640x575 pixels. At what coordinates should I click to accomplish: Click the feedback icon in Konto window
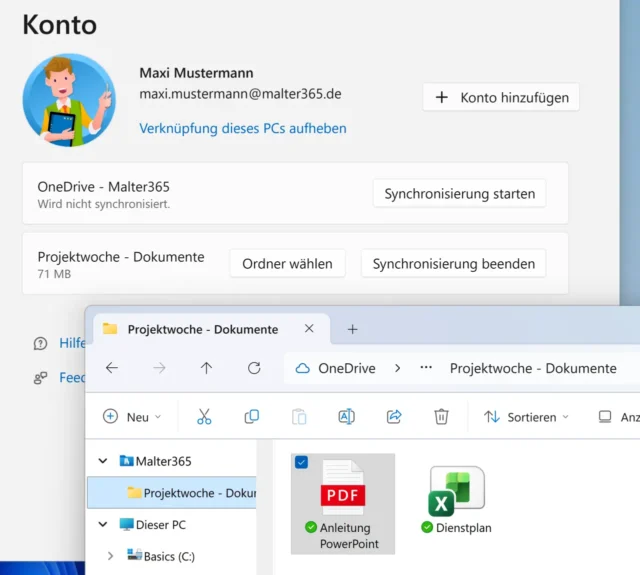point(40,378)
